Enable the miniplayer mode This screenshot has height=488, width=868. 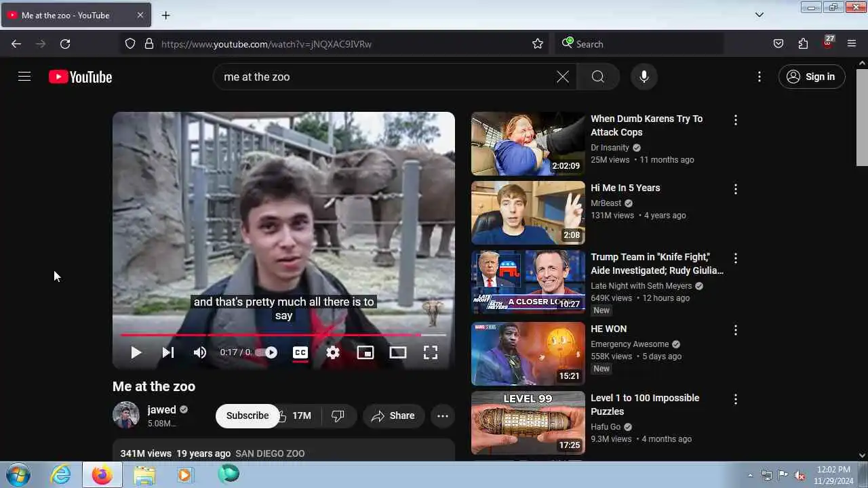[366, 352]
